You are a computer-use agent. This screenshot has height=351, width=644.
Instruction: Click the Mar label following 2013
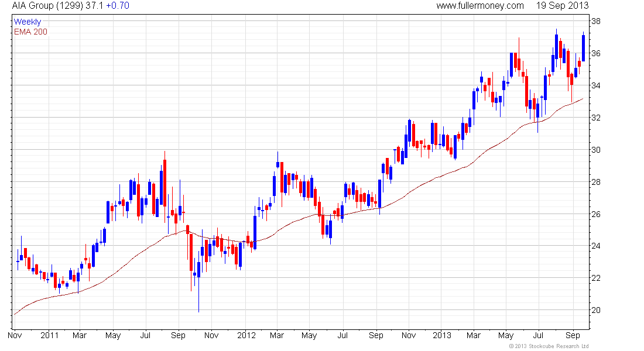click(474, 335)
